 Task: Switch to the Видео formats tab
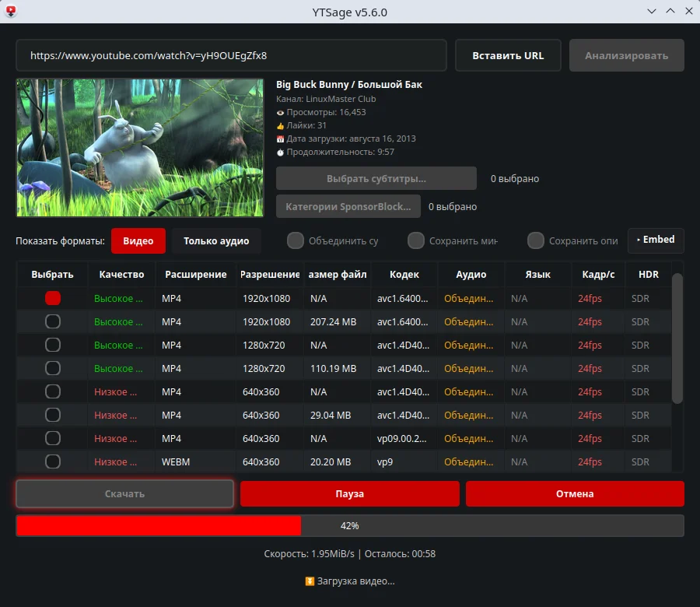point(138,241)
